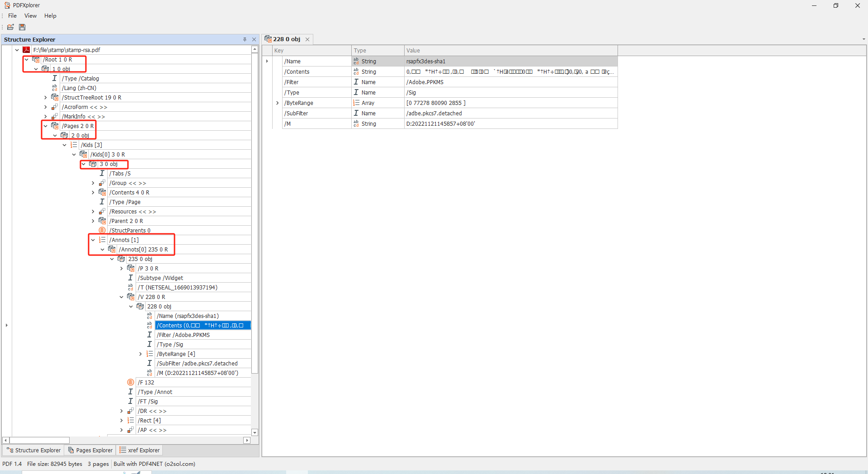Click the object icon of 1 0 obj
Image resolution: width=868 pixels, height=474 pixels.
[46, 69]
